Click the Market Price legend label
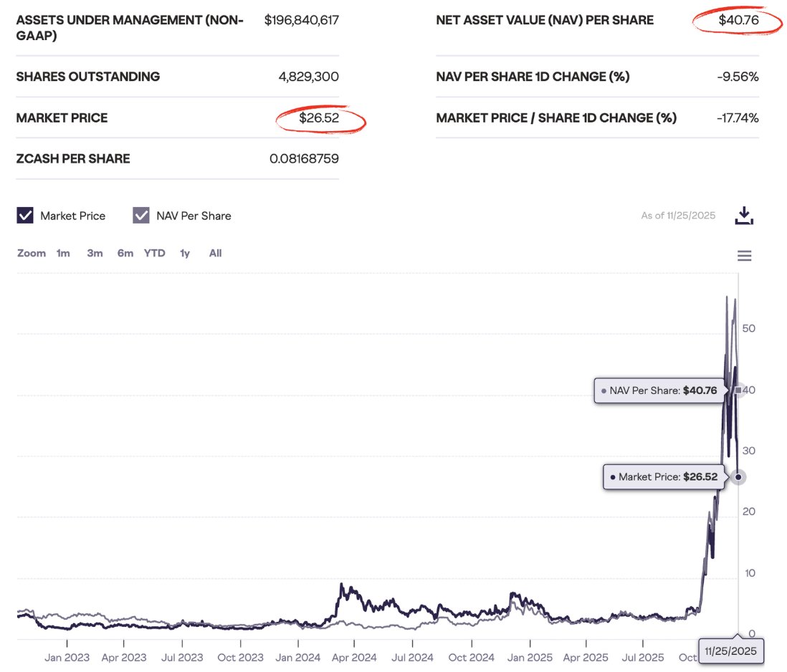The width and height of the screenshot is (787, 672). 72,216
